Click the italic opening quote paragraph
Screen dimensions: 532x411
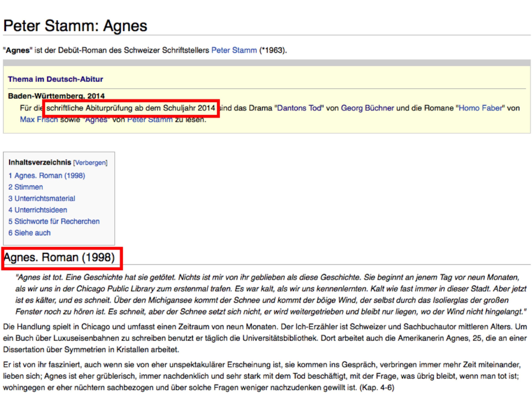coord(268,294)
